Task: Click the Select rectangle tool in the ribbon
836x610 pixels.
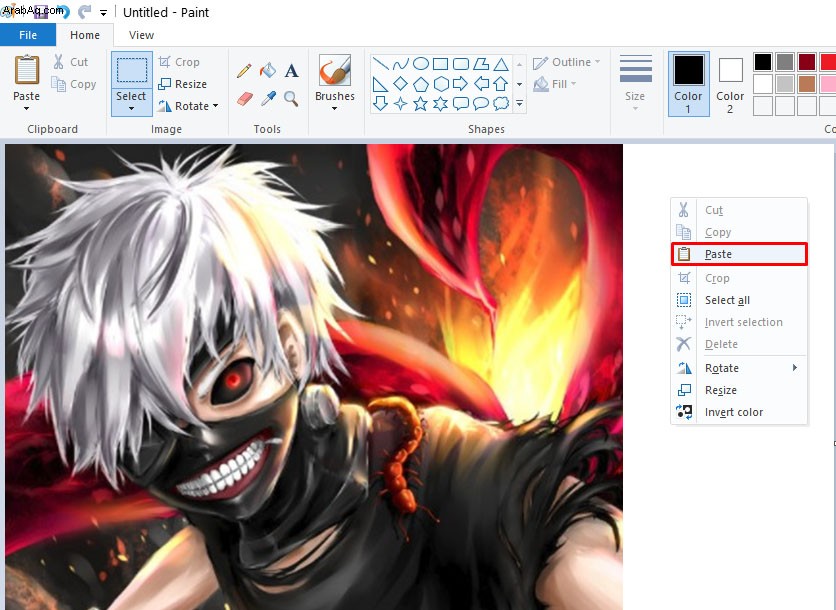Action: [132, 70]
